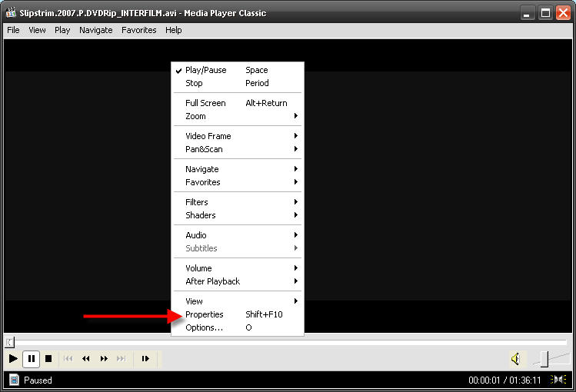Click the Play button in the playback toolbar
Viewport: 576px width, 392px height.
(x=13, y=359)
